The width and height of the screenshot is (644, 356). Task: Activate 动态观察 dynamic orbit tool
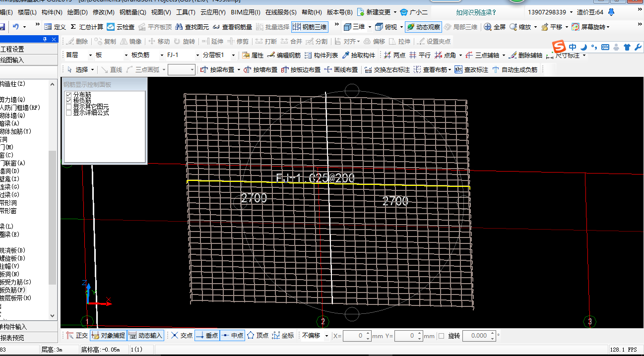423,27
